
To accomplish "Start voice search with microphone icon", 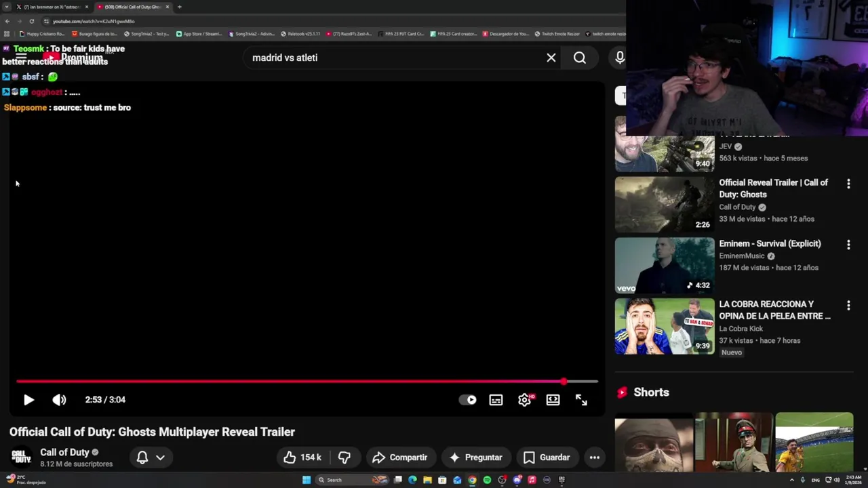I will [620, 58].
